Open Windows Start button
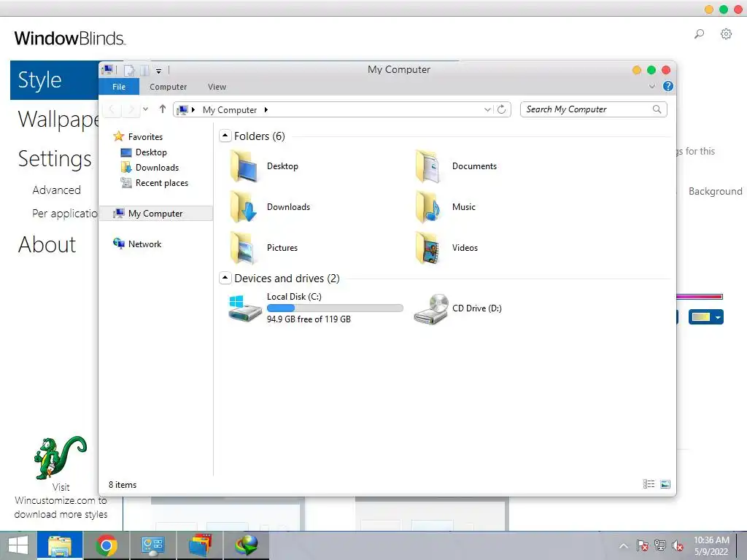The image size is (747, 560). click(18, 545)
